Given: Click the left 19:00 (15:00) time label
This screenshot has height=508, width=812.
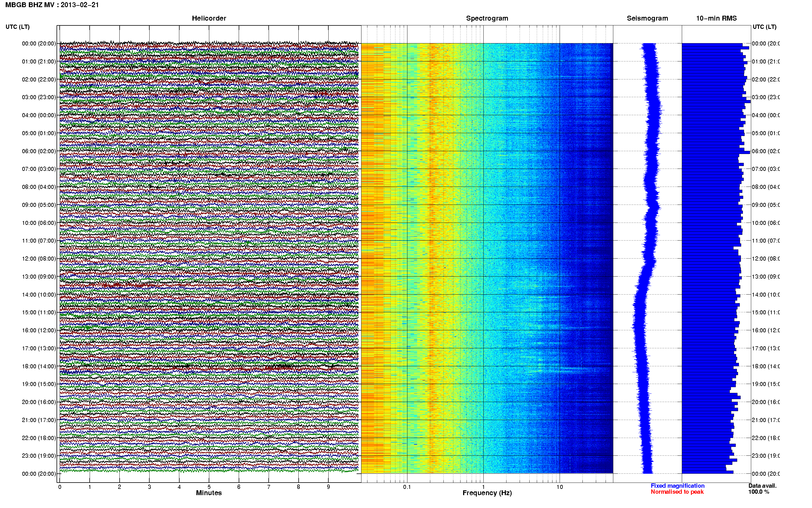Looking at the screenshot, I should click(x=39, y=384).
